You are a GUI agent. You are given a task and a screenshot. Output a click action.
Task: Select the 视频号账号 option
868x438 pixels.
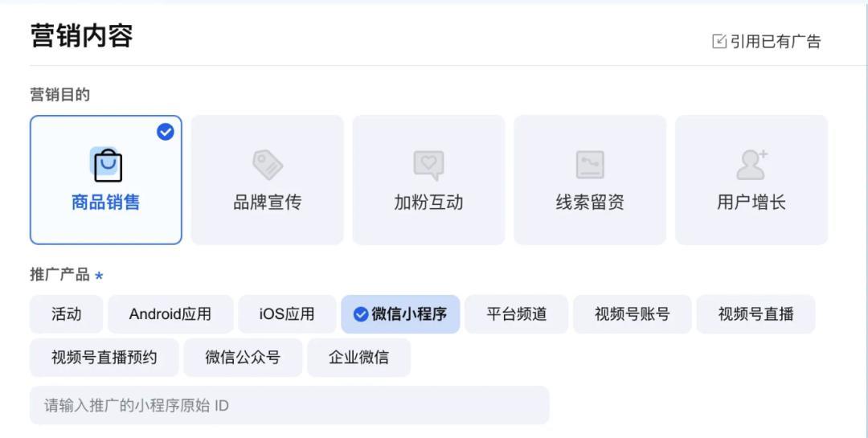point(633,314)
